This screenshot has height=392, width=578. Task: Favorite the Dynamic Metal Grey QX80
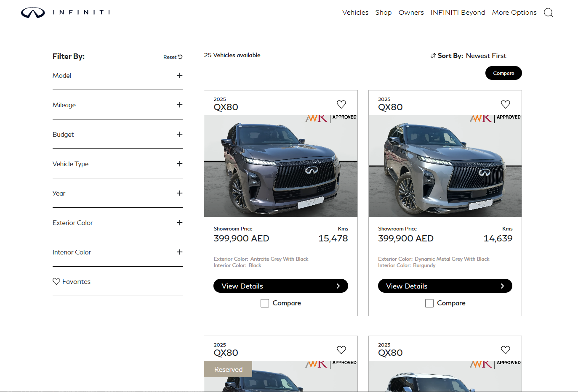(x=506, y=104)
